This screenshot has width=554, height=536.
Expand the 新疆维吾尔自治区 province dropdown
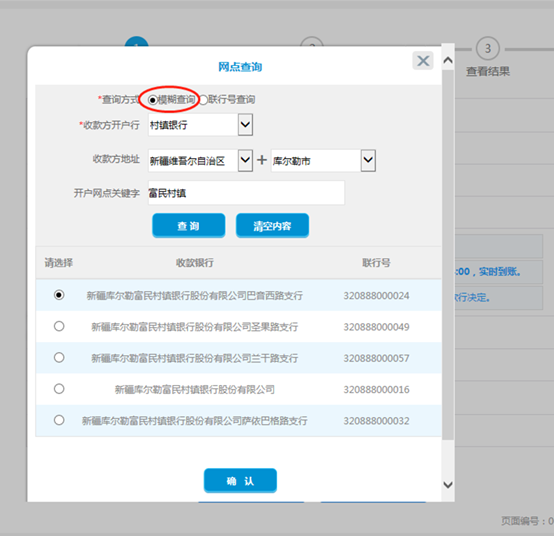pos(245,160)
